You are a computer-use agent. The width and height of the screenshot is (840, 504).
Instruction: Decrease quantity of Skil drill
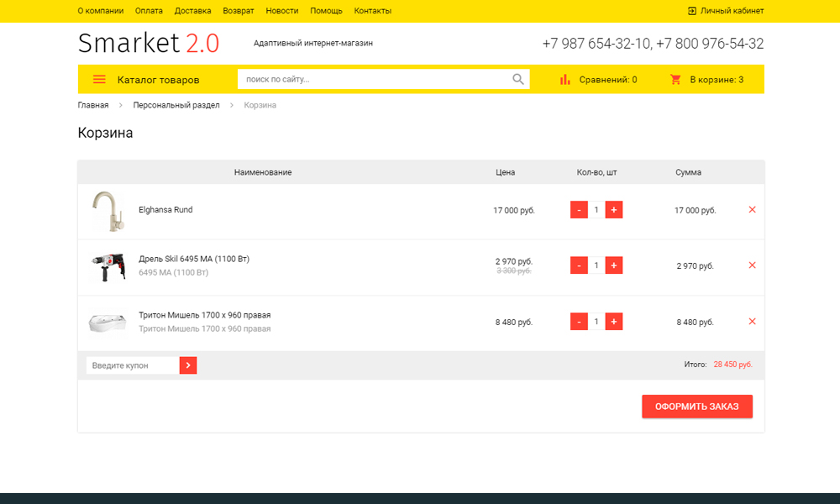point(579,265)
